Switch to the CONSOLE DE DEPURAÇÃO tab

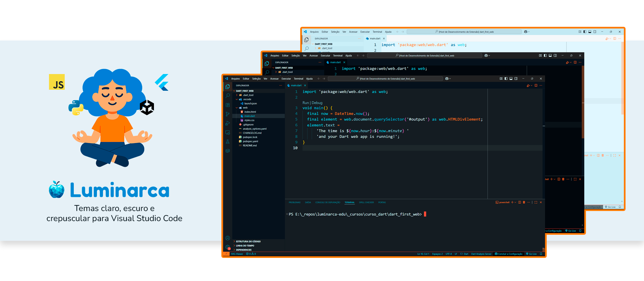pos(328,202)
